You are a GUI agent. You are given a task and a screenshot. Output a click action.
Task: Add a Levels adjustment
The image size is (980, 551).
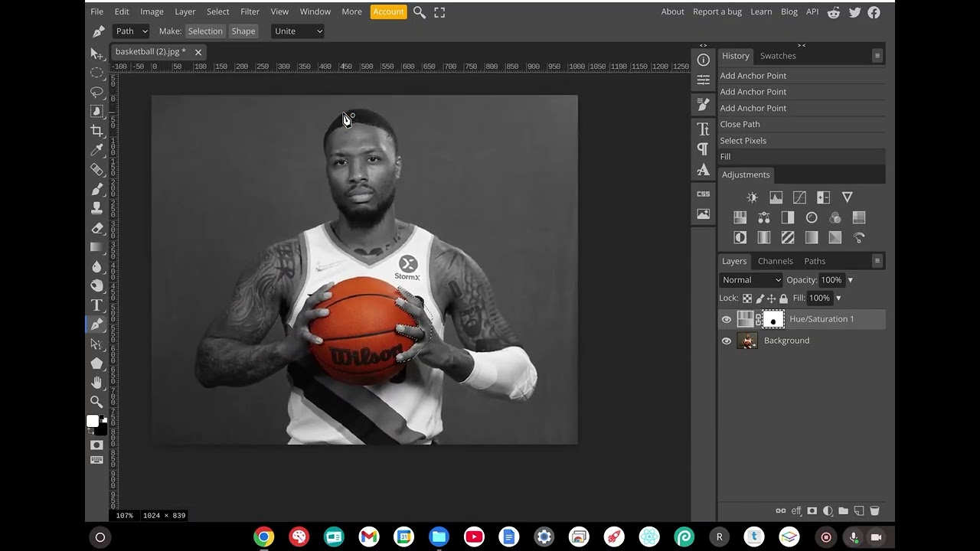pyautogui.click(x=776, y=197)
